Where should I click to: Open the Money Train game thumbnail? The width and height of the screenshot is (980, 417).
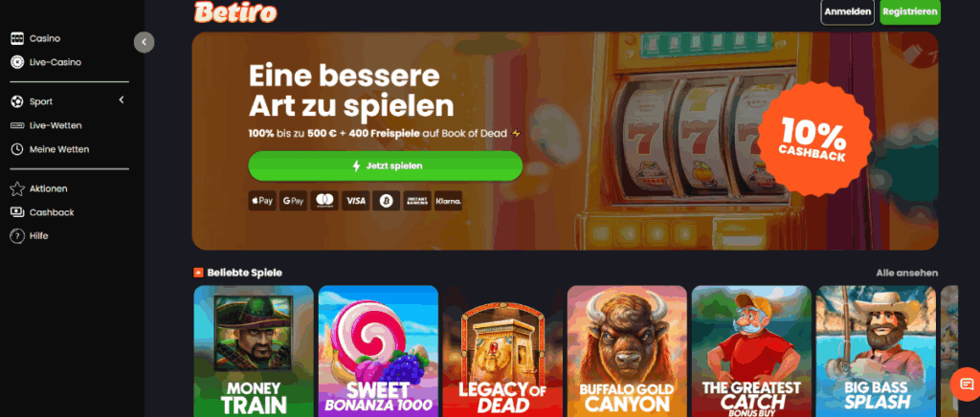[x=254, y=351]
